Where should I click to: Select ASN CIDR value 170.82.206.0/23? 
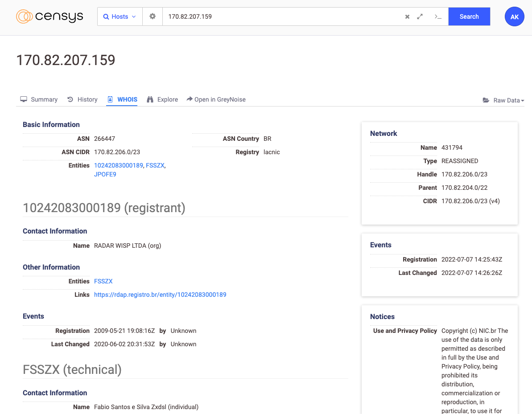coord(117,152)
